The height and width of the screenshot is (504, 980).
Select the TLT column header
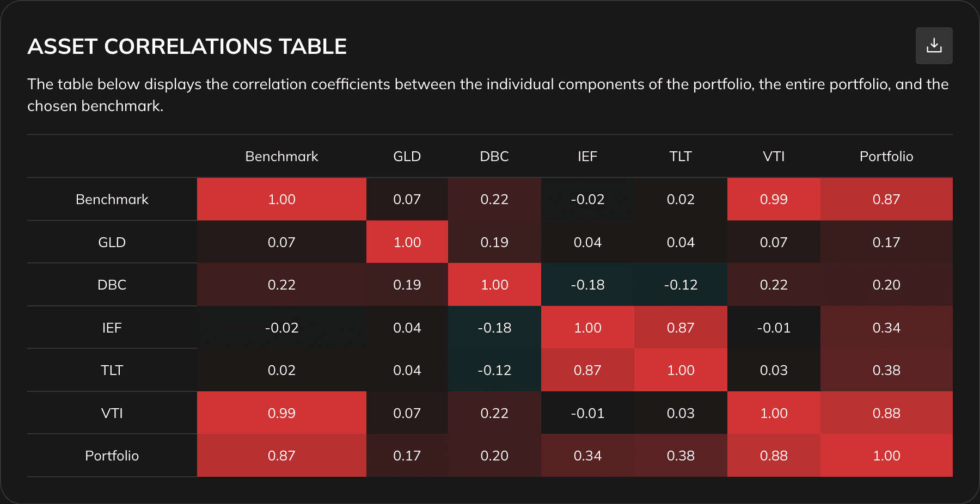[x=681, y=156]
